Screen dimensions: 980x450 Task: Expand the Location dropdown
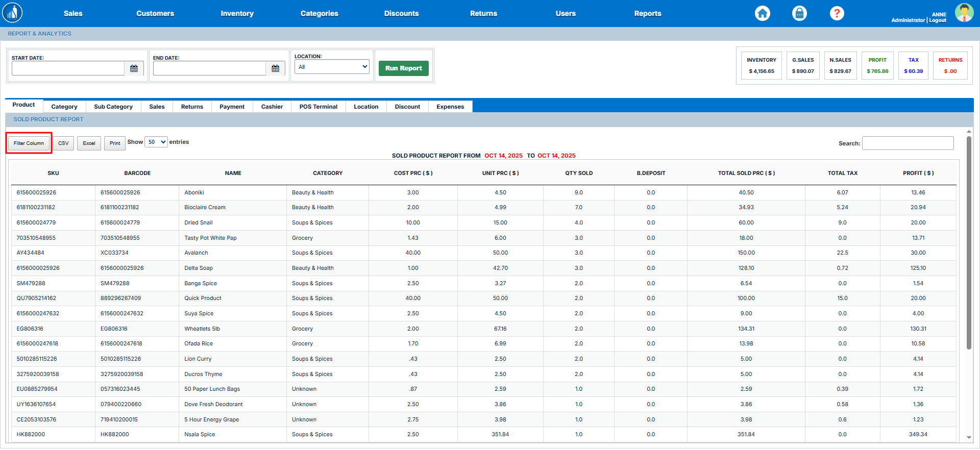tap(332, 67)
